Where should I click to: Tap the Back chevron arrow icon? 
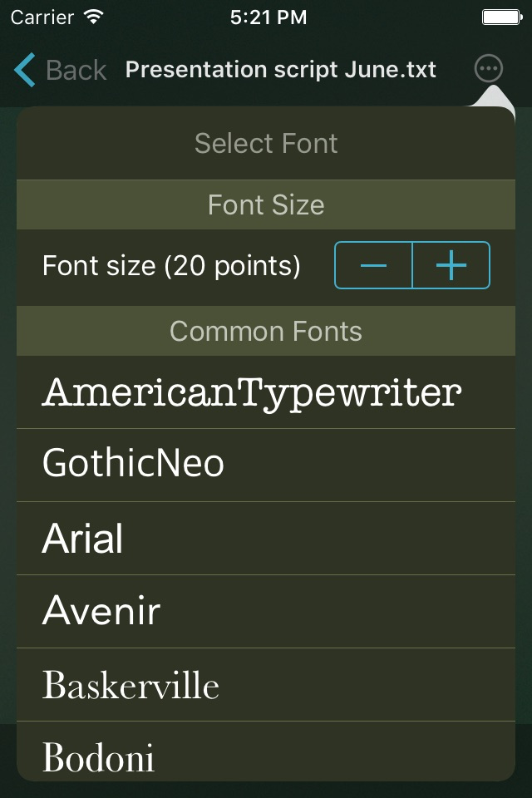point(24,70)
